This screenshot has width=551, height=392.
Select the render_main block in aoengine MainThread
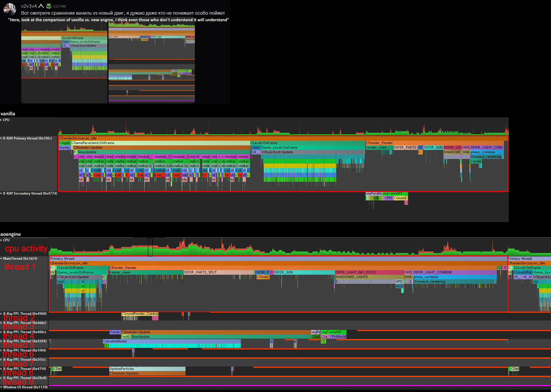pyautogui.click(x=146, y=272)
